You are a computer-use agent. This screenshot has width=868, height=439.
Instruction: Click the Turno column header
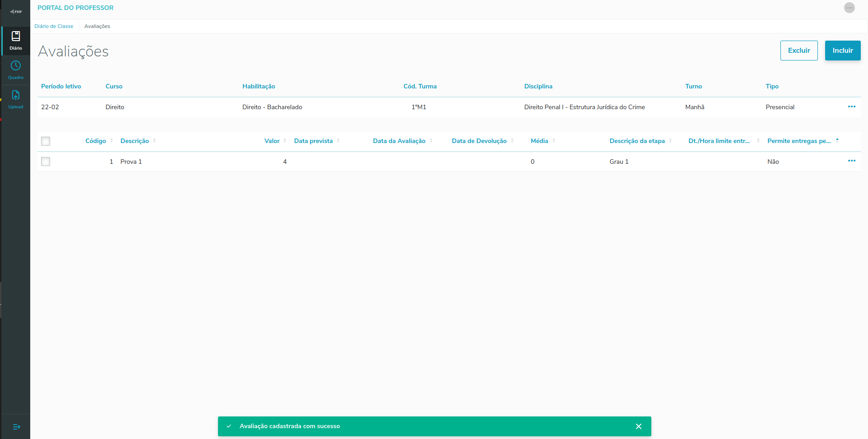click(x=693, y=86)
